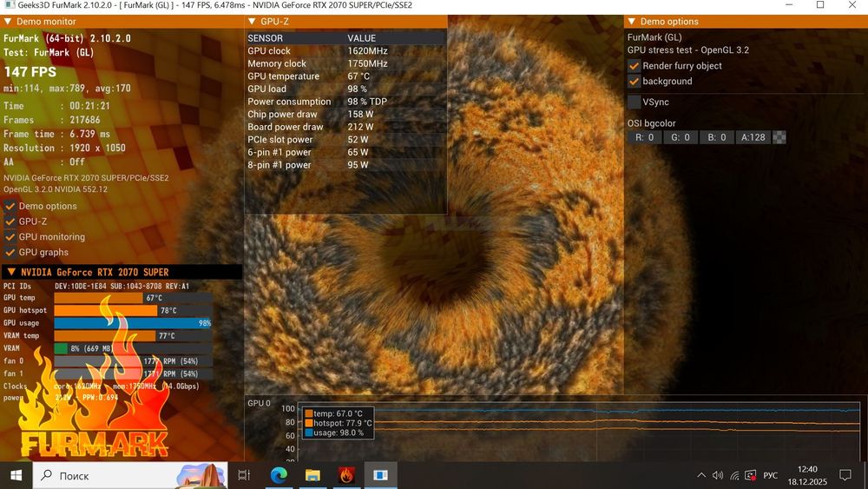Screen dimensions: 868x489
Task: Enable the VSync checkbox
Action: click(634, 102)
